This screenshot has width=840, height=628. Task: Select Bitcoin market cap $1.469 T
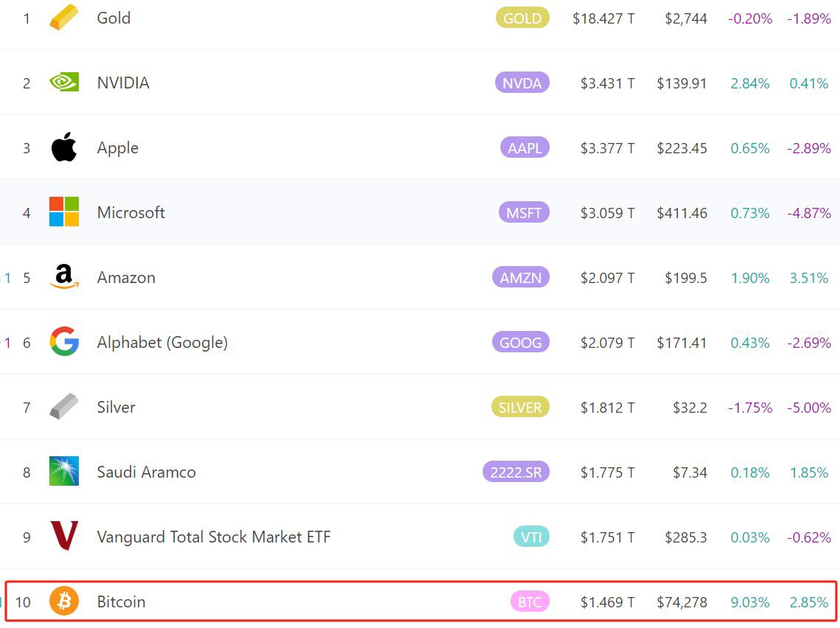coord(607,602)
